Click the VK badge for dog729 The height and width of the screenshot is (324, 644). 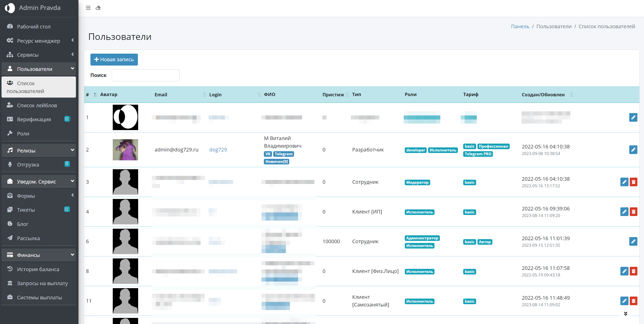pos(268,154)
